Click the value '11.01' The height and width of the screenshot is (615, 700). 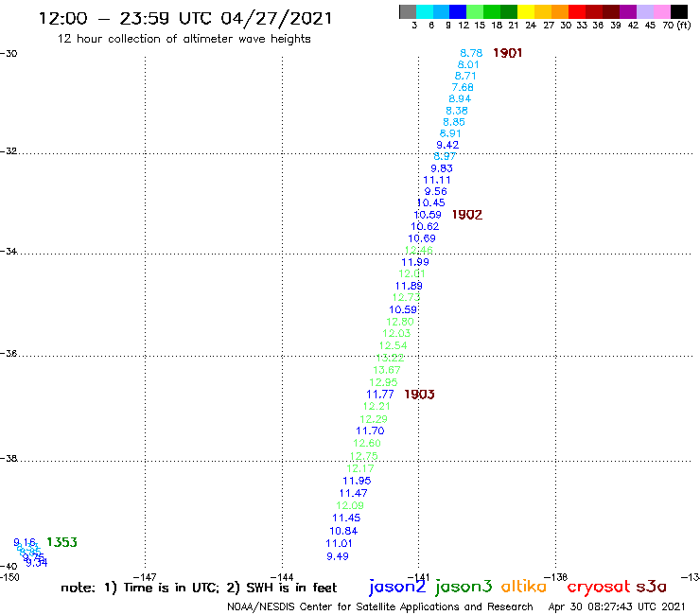pos(340,543)
